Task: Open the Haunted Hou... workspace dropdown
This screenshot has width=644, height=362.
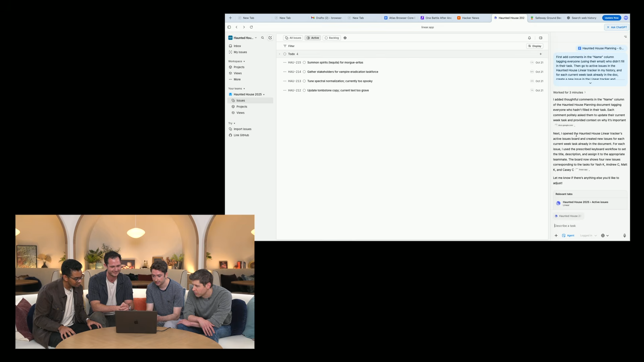Action: (243, 38)
